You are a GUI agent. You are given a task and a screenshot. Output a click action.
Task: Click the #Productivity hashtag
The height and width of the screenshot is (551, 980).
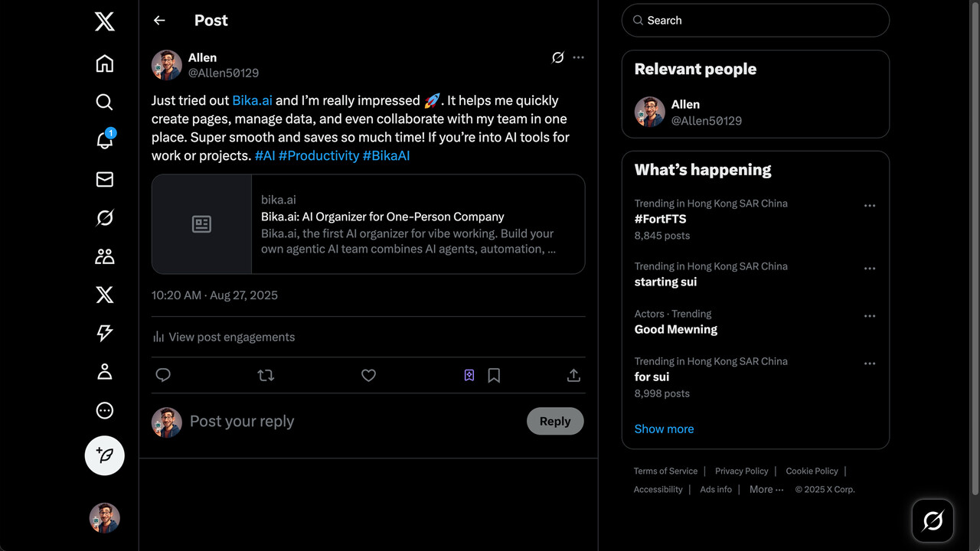point(318,156)
